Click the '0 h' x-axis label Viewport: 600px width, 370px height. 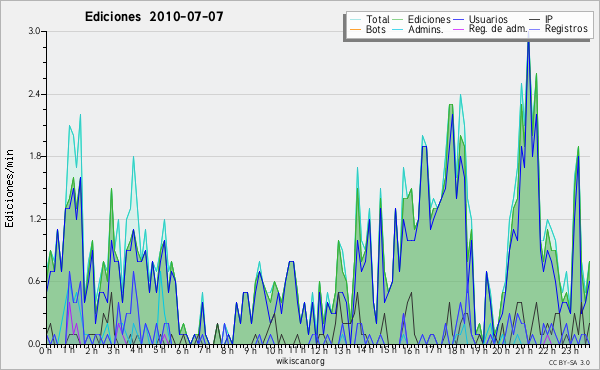pyautogui.click(x=46, y=351)
